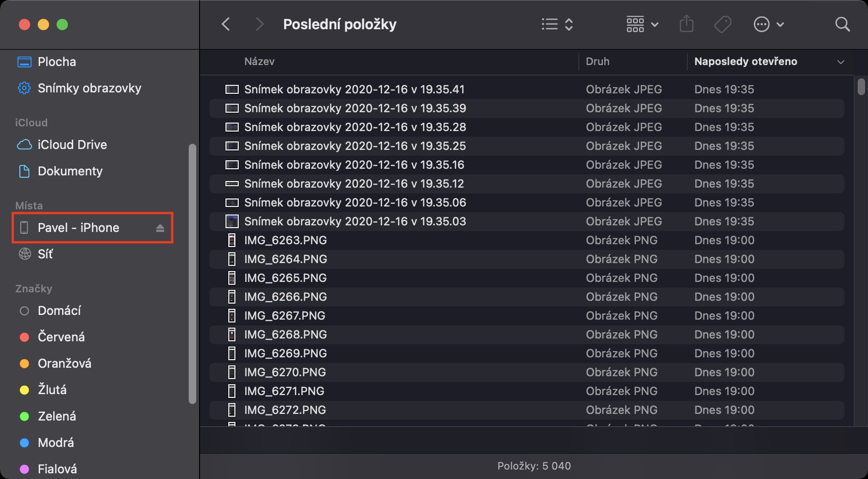The height and width of the screenshot is (479, 868).
Task: Open the more actions ellipsis menu
Action: [768, 25]
